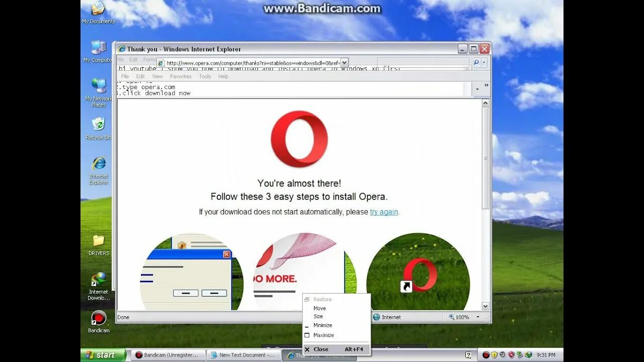Click inside the URL address field
The image size is (644, 362).
(x=253, y=63)
